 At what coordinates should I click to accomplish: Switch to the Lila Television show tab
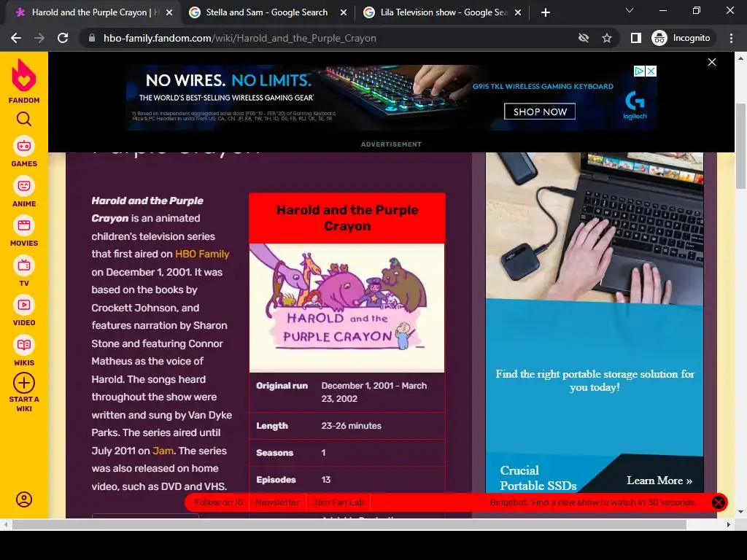443,12
